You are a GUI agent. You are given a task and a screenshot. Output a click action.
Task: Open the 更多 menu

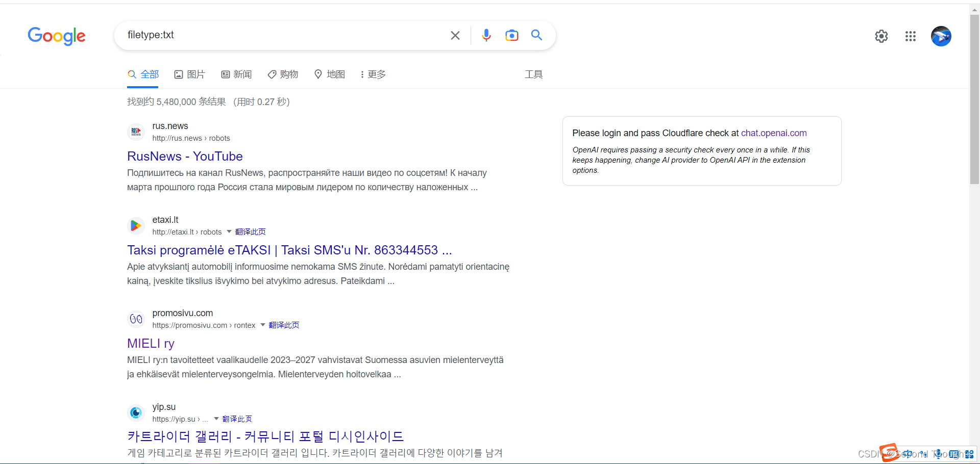pos(373,74)
